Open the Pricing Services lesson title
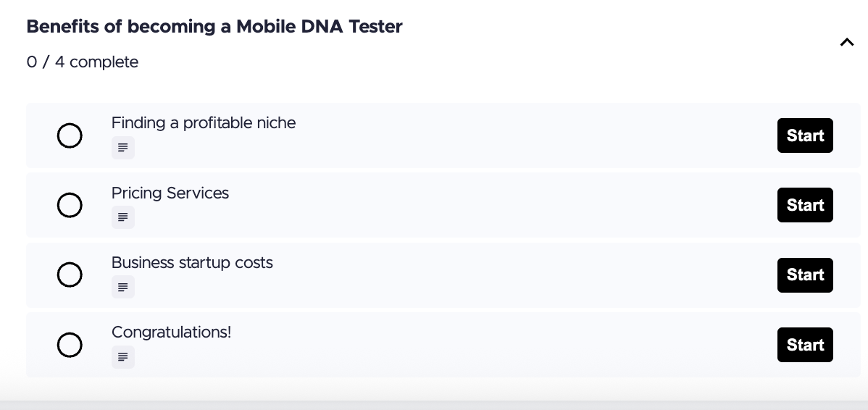Screen dimensions: 868x410 click(x=170, y=193)
